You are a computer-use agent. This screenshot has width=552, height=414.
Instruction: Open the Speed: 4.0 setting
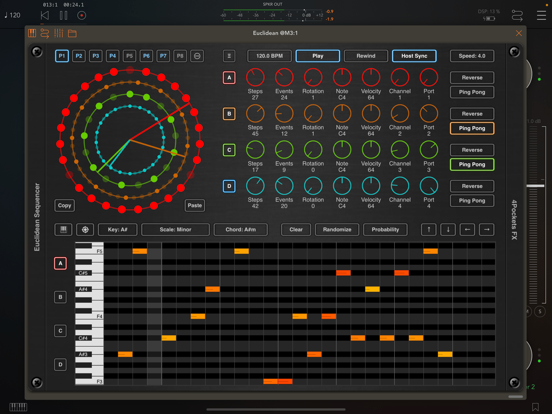[x=472, y=56]
